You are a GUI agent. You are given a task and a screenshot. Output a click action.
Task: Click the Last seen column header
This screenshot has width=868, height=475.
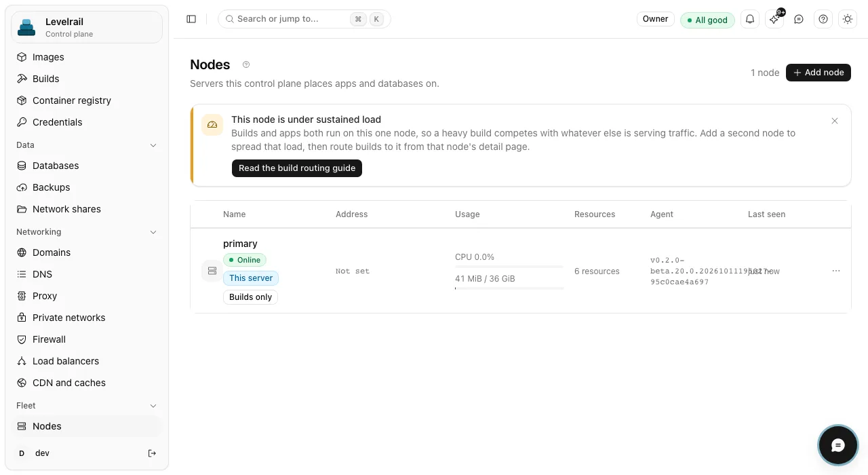click(x=766, y=214)
